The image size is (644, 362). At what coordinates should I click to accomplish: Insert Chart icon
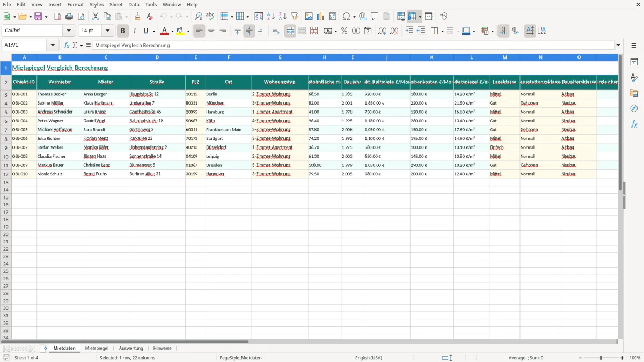pyautogui.click(x=320, y=17)
